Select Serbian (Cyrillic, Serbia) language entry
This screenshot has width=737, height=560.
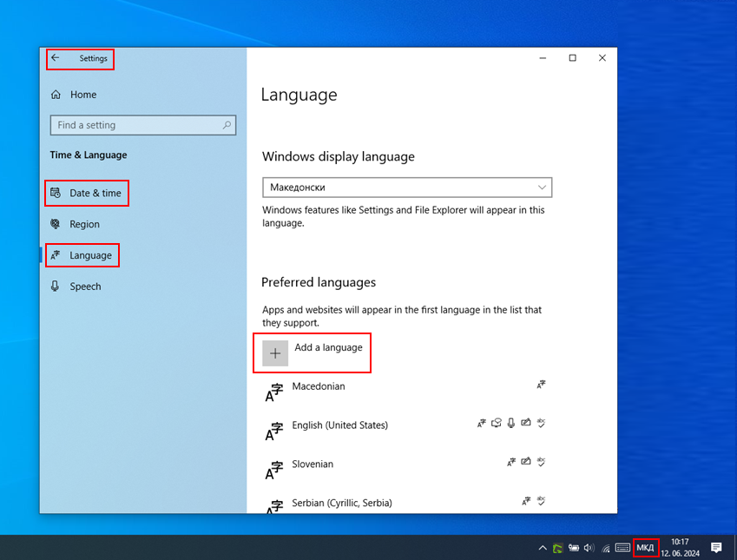pos(342,503)
